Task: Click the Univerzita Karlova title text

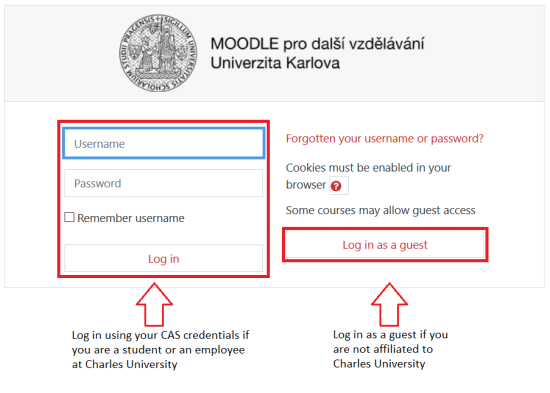Action: (275, 63)
